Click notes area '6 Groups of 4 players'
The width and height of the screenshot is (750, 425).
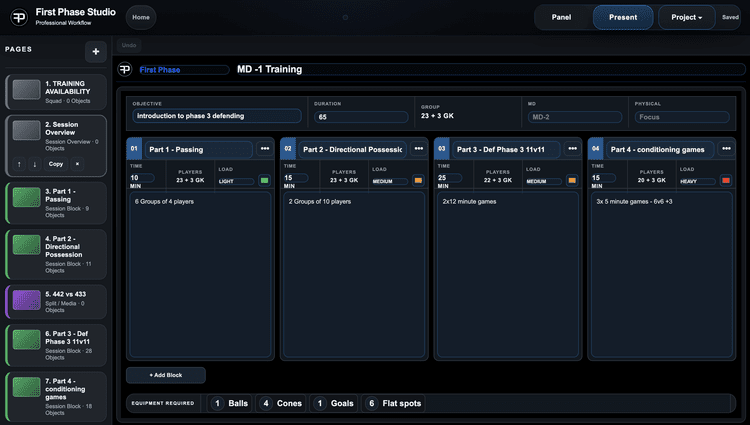200,275
